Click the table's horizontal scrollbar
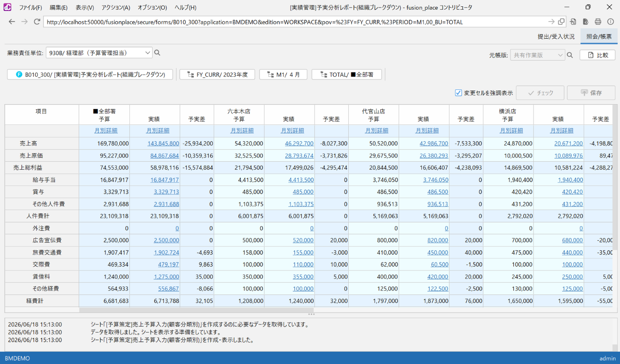The image size is (620, 364). (x=197, y=310)
